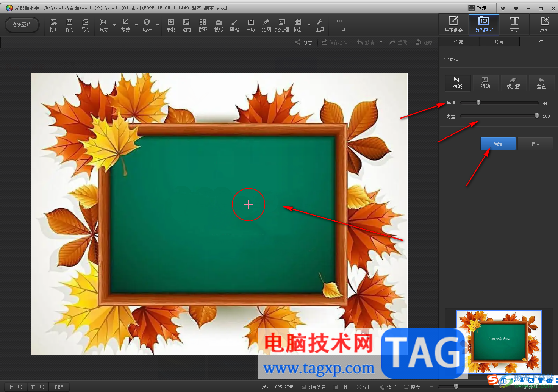Screen dimensions: 558x392
Task: Switch to the 胶片 tab
Action: [499, 42]
